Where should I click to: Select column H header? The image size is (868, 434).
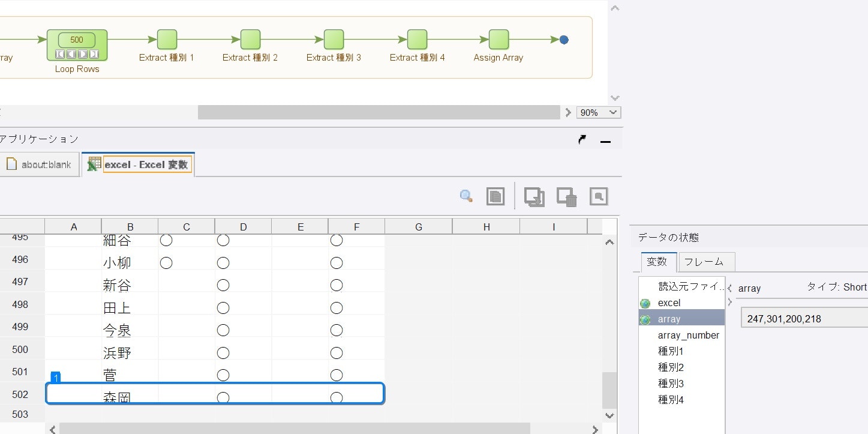(486, 226)
